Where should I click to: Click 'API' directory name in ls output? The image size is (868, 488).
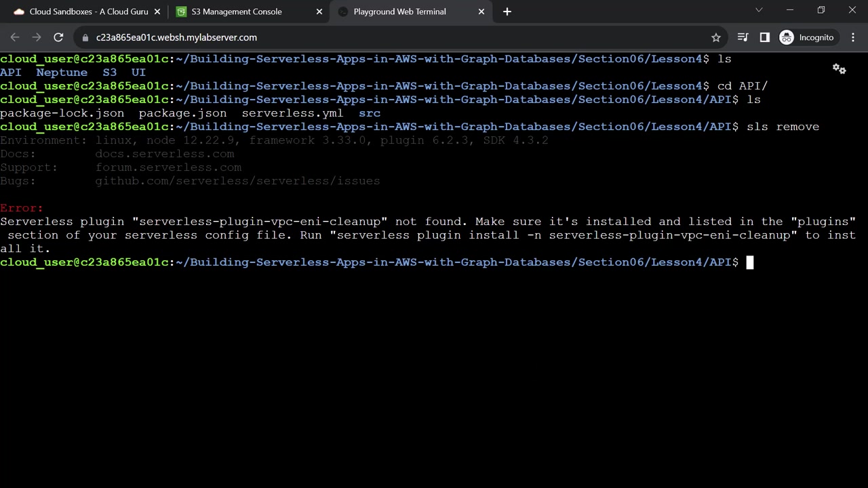11,73
